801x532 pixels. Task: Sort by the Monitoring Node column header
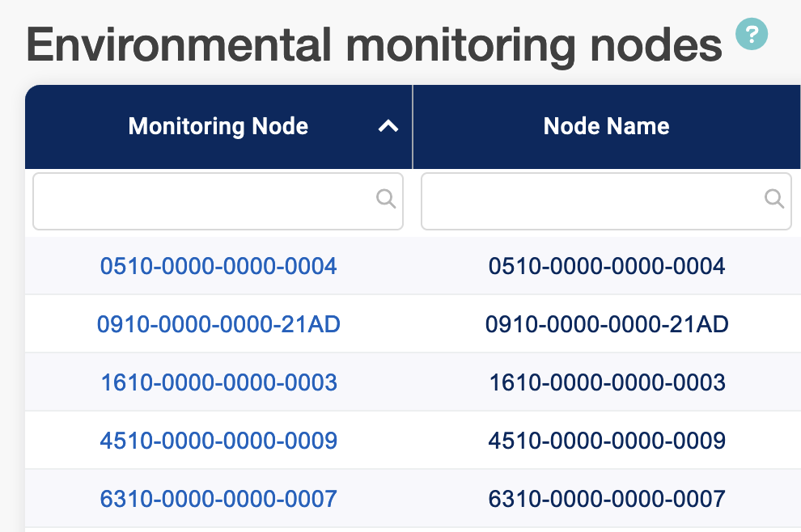pos(218,126)
